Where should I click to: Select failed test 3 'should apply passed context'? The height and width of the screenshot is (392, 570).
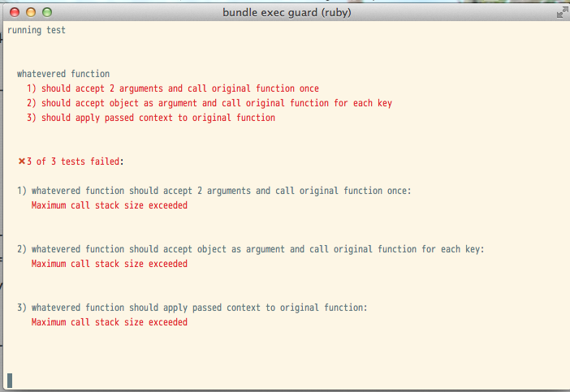[x=150, y=118]
